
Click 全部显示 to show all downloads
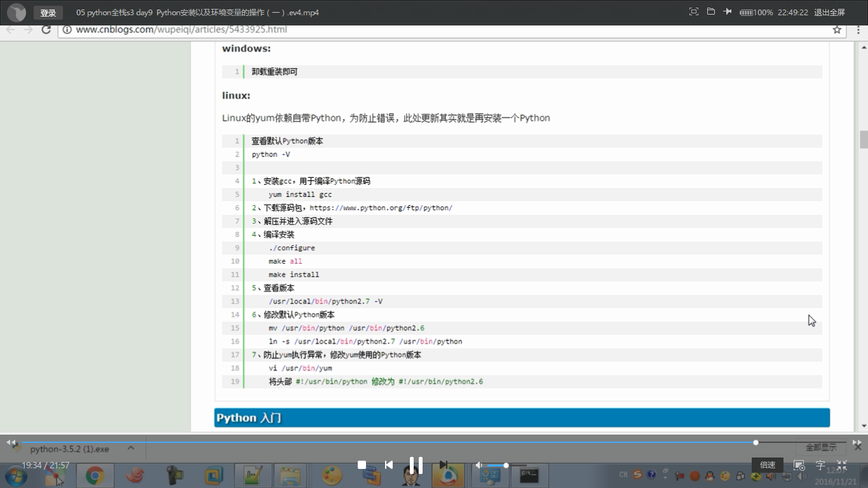(822, 447)
